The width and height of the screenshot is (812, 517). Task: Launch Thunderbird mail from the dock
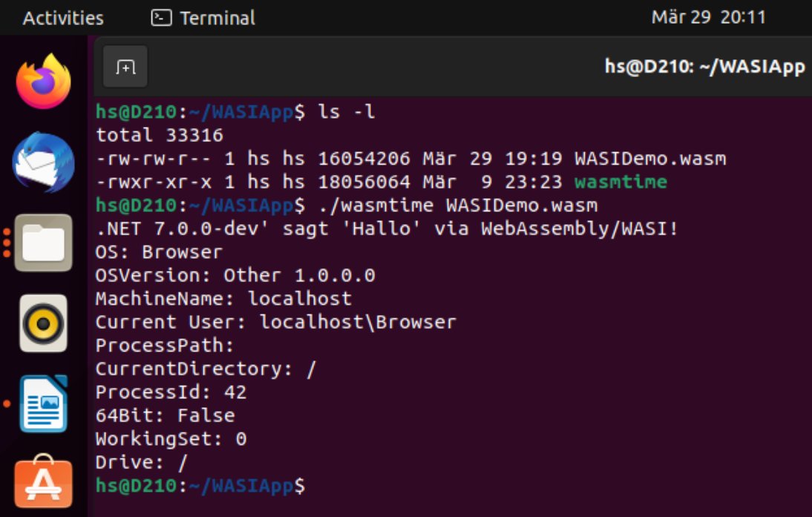coord(44,162)
